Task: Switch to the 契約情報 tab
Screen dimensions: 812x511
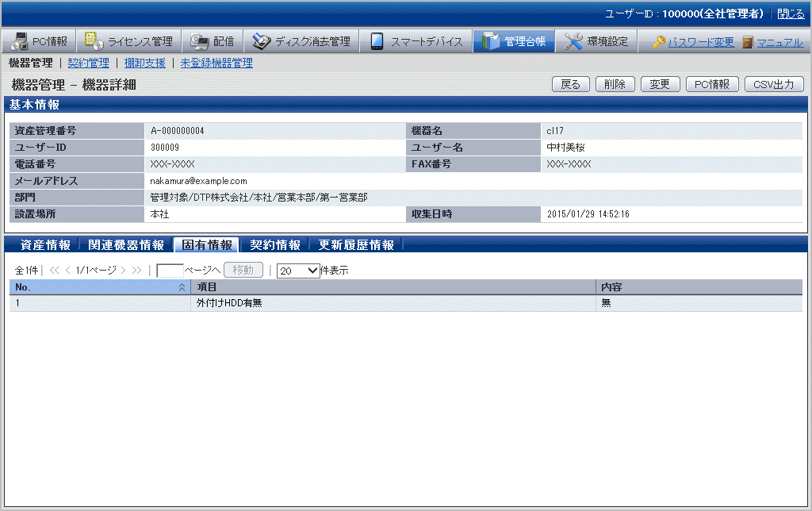Action: [x=275, y=244]
